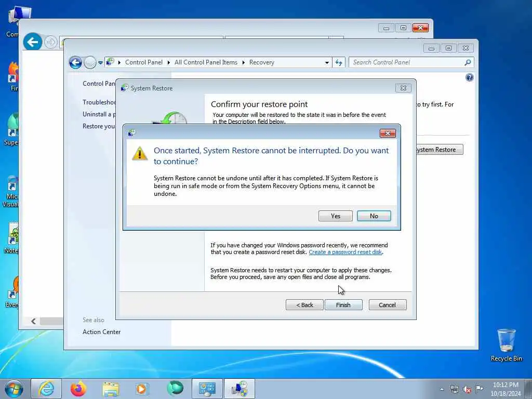The image size is (532, 399).
Task: Open the Start menu orb
Action: [x=14, y=389]
